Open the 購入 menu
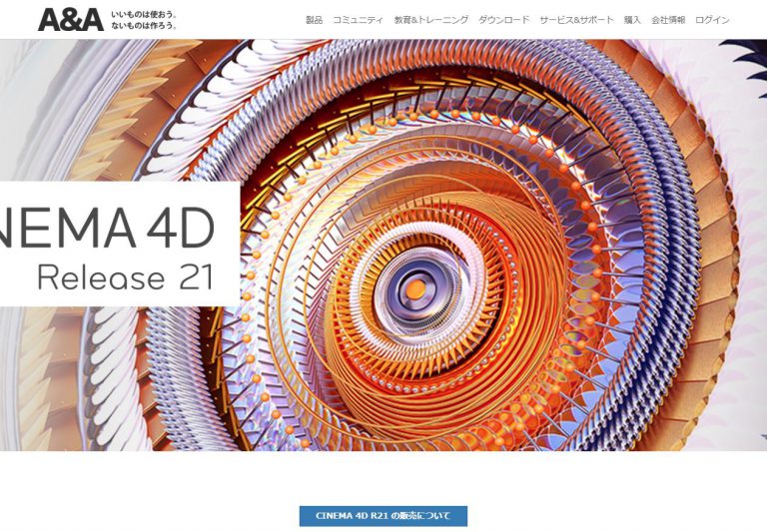Screen dimensions: 767x532 tap(632, 20)
